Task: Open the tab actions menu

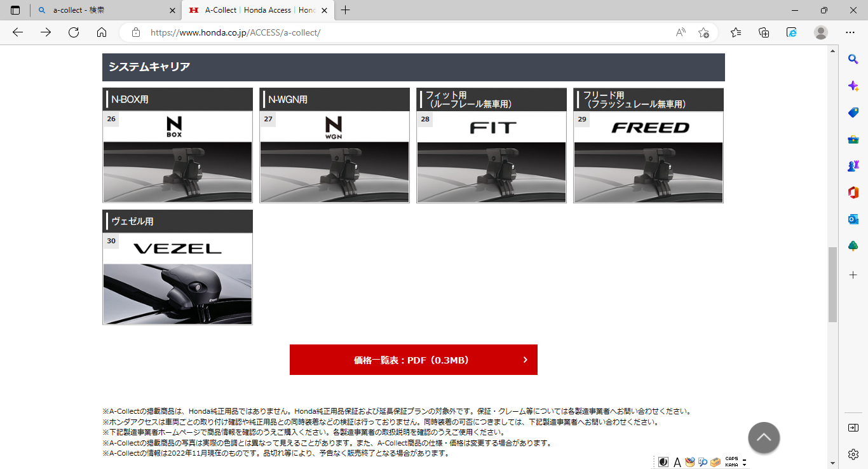Action: pos(15,10)
